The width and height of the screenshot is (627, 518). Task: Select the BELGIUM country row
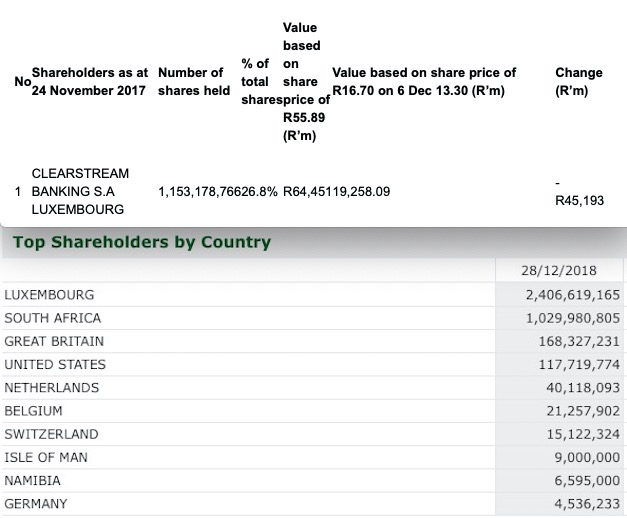pyautogui.click(x=312, y=411)
